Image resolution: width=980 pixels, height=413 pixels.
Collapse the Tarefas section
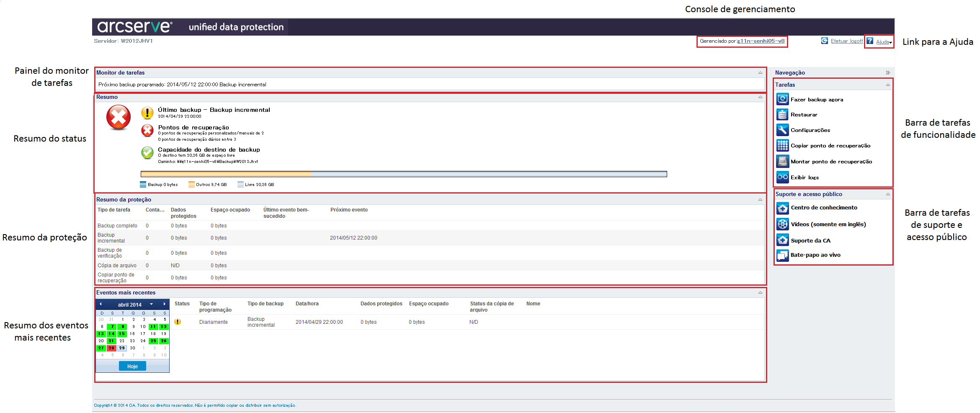tap(888, 85)
